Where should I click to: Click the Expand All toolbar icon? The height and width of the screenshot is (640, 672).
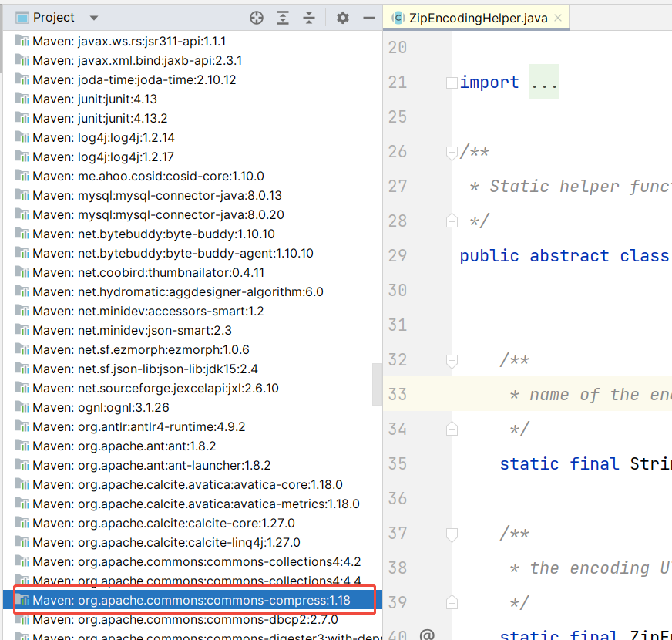point(282,18)
